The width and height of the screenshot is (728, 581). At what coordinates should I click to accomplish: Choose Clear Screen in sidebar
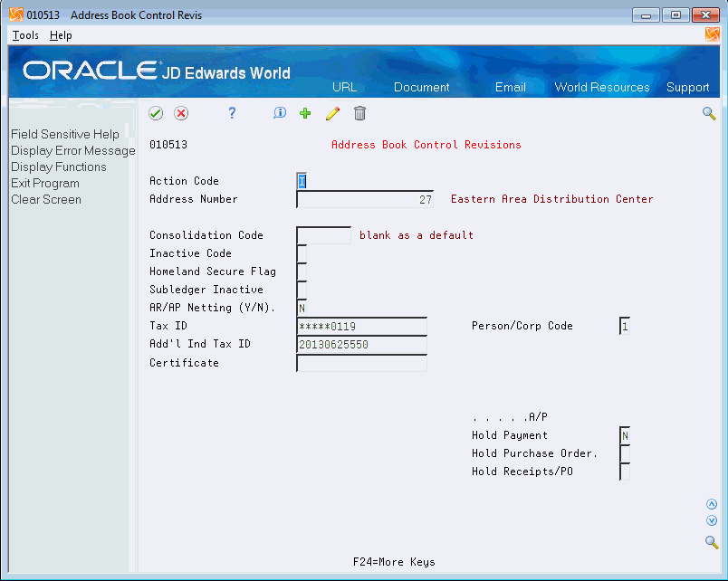(x=46, y=199)
